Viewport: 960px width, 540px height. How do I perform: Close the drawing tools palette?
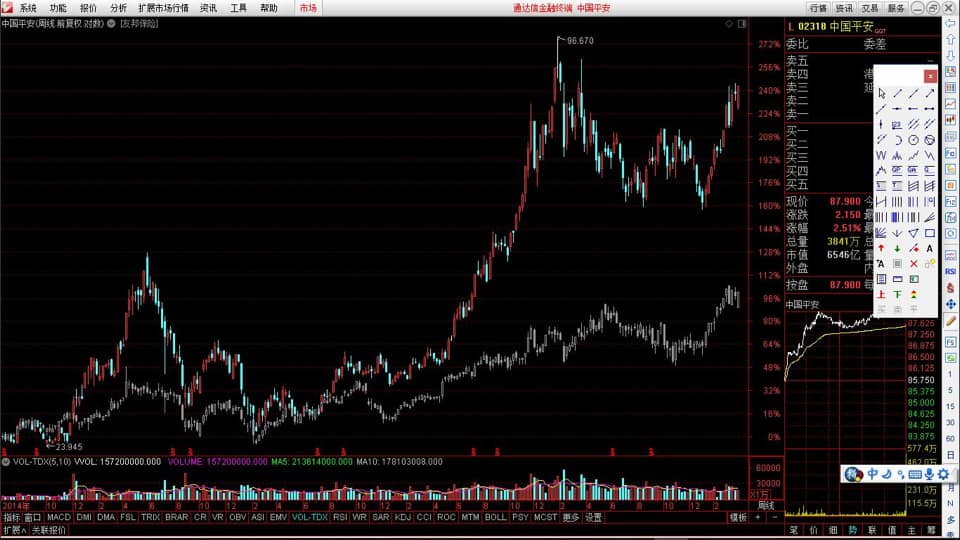point(930,76)
